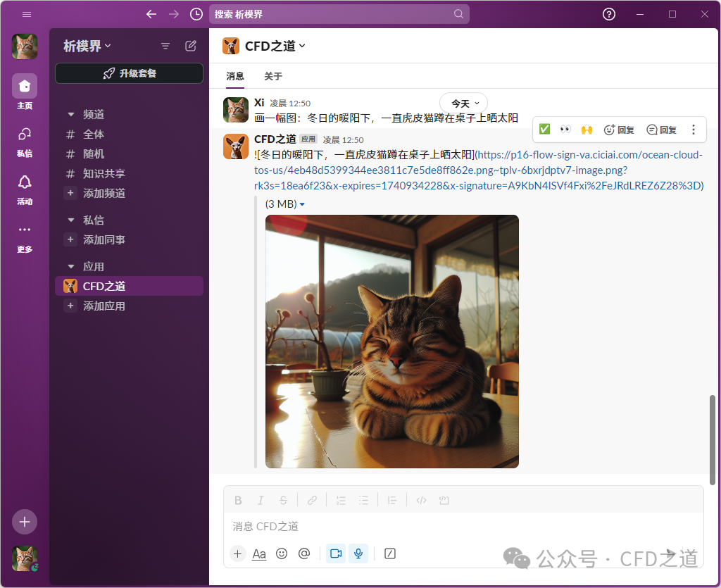Toggle the Aa formatting toolbar visibility
This screenshot has width=721, height=588.
tap(259, 554)
